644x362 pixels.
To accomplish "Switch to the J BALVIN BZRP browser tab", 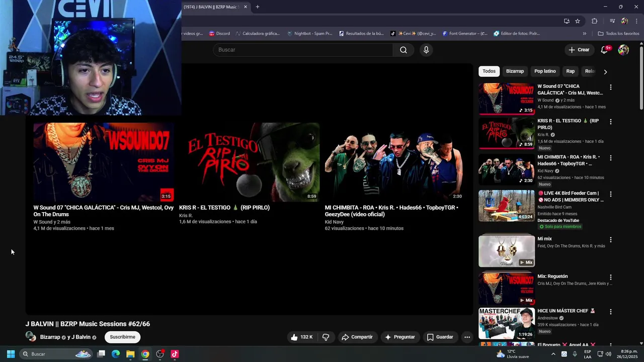I will pyautogui.click(x=211, y=7).
